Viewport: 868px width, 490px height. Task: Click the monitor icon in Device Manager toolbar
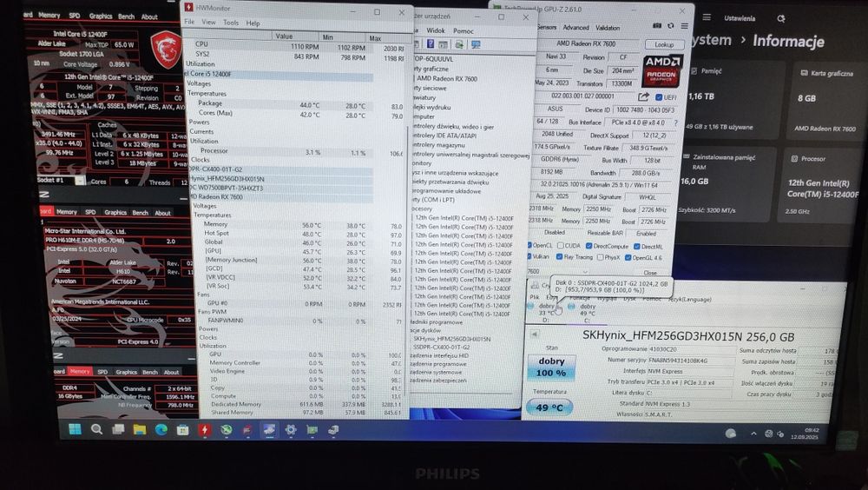(x=476, y=44)
